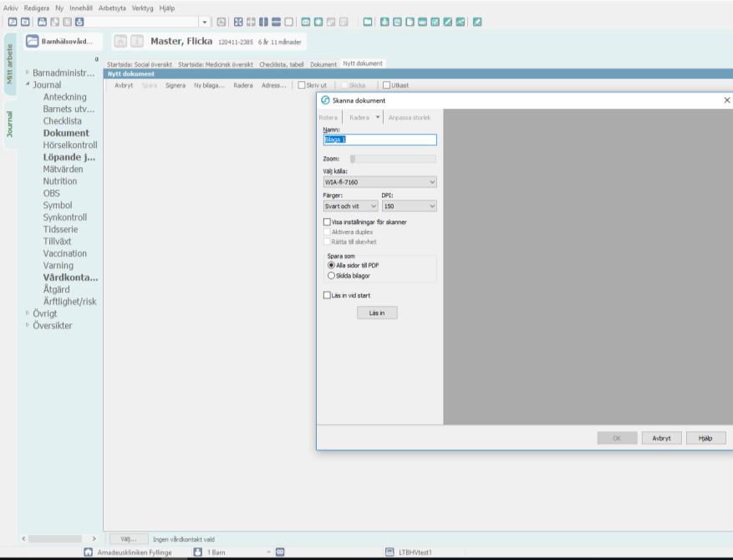Click the grey refresh icon after the dropdown
Screen dimensions: 733x560
(x=221, y=22)
